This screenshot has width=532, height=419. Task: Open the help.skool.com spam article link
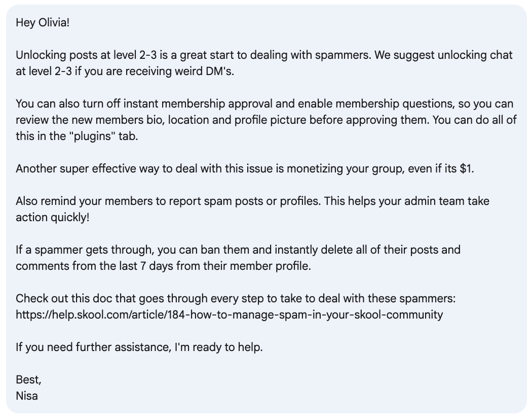tap(230, 315)
